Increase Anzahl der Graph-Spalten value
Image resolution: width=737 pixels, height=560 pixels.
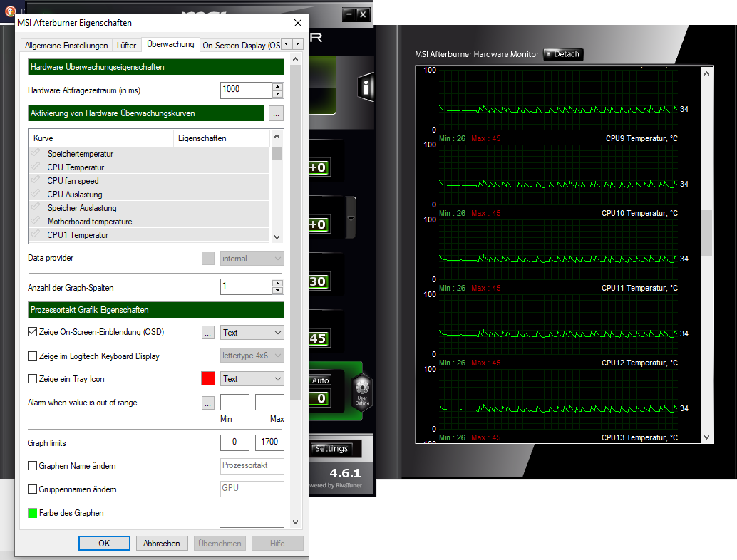point(278,284)
